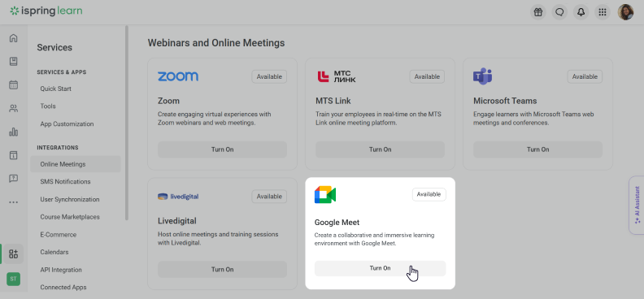Open the calendar icon in sidebar
The height and width of the screenshot is (299, 644).
click(14, 84)
